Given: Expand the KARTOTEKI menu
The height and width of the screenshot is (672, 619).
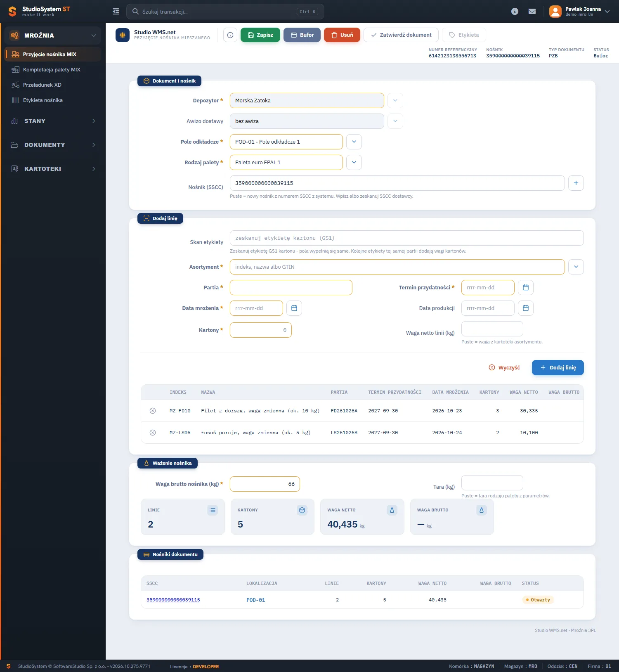Looking at the screenshot, I should [53, 169].
